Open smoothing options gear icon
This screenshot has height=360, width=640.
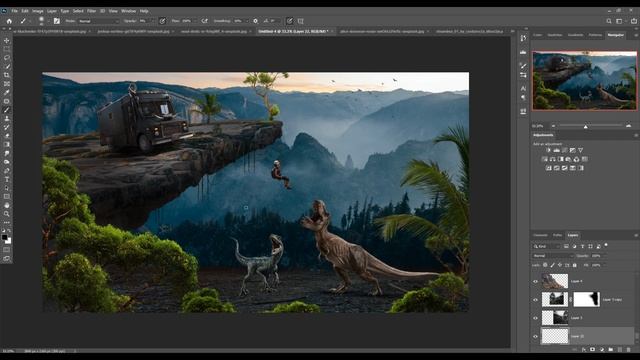pyautogui.click(x=256, y=21)
